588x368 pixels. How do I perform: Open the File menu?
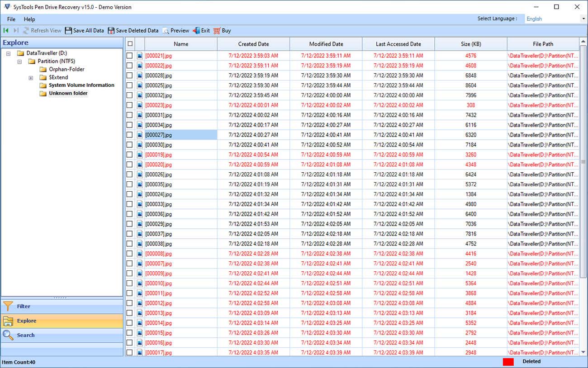pyautogui.click(x=10, y=19)
